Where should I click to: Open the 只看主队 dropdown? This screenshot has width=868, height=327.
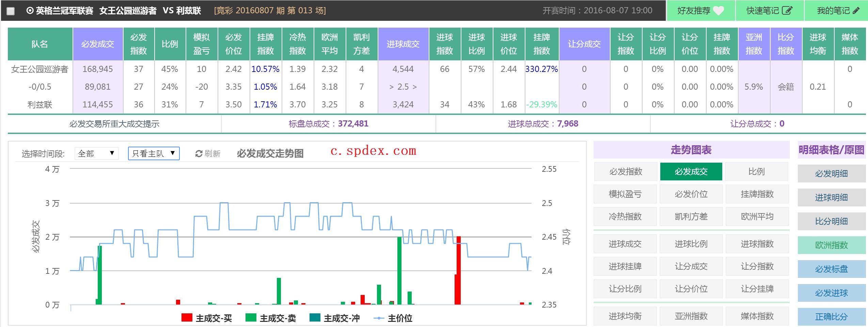[154, 153]
